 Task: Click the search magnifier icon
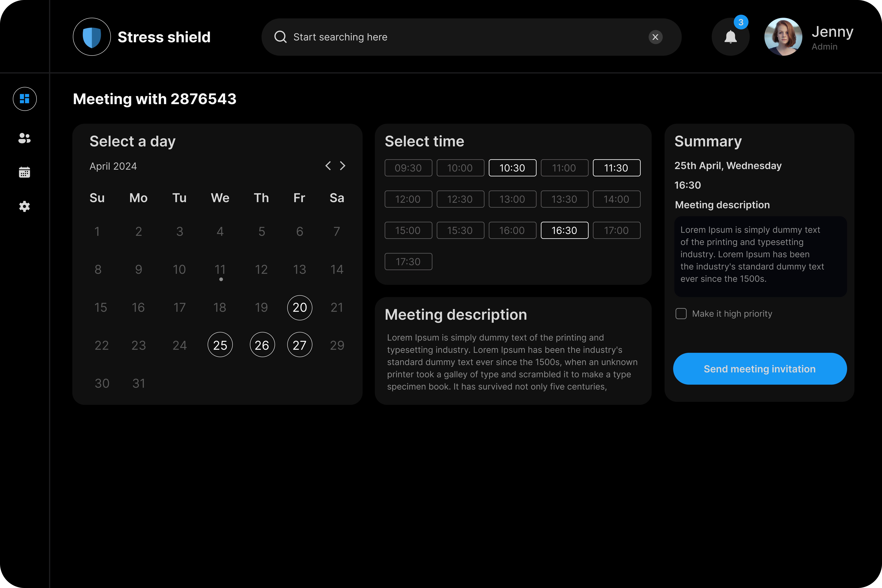point(280,37)
